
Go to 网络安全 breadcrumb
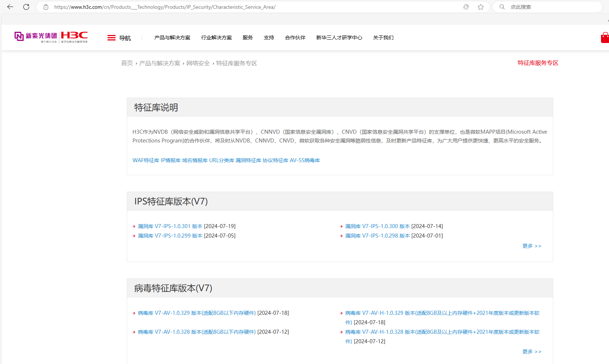[198, 63]
